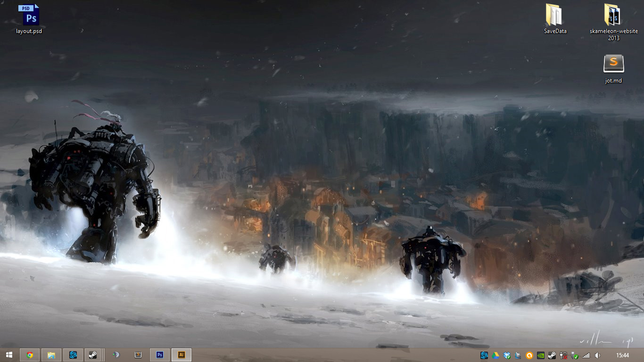
Task: Click the Dropbox system tray icon
Action: tap(507, 355)
